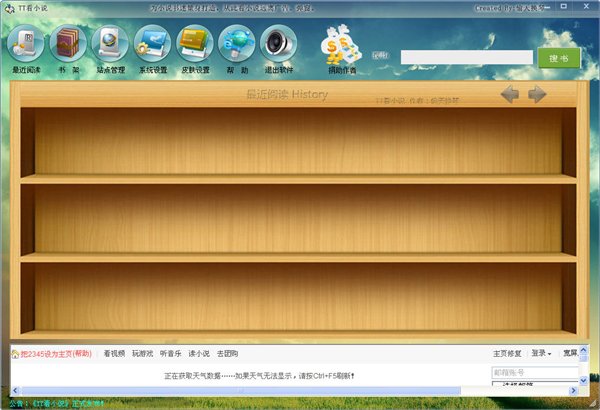Click the horizontal scrollbar thumb

tap(241, 390)
